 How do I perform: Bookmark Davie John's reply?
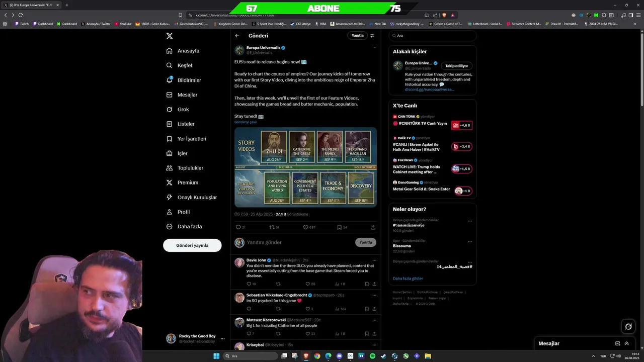tap(366, 284)
